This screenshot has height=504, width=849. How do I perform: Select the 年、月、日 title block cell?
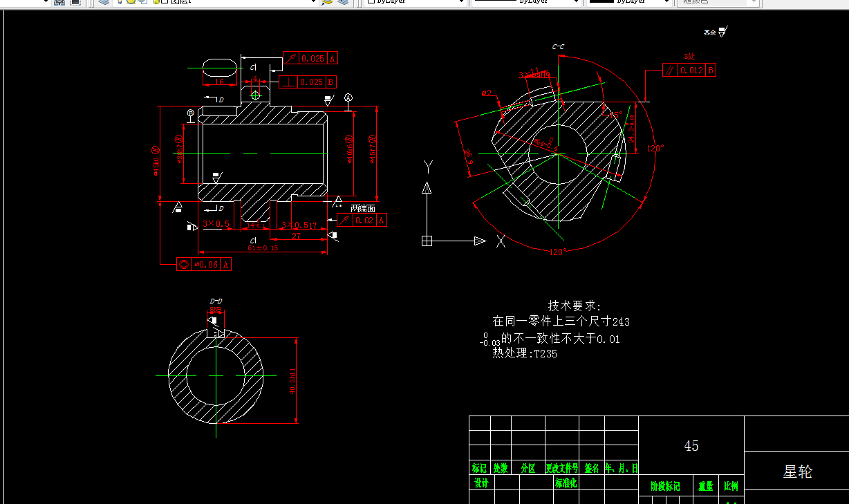point(621,468)
